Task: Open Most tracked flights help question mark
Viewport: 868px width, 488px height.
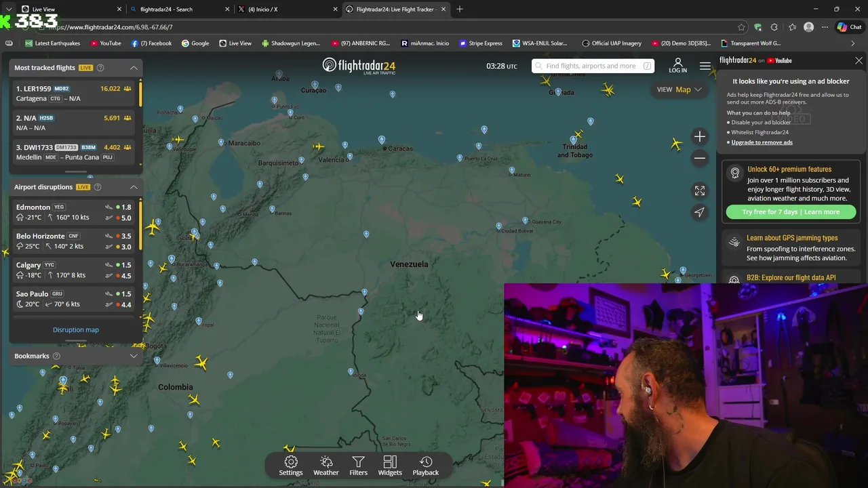Action: tap(100, 68)
